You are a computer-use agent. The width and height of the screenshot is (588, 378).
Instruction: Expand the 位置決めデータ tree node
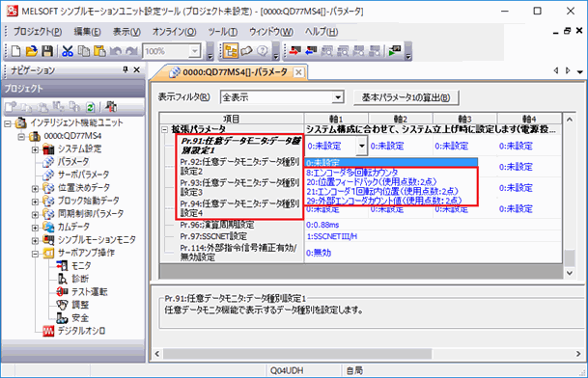click(x=35, y=188)
